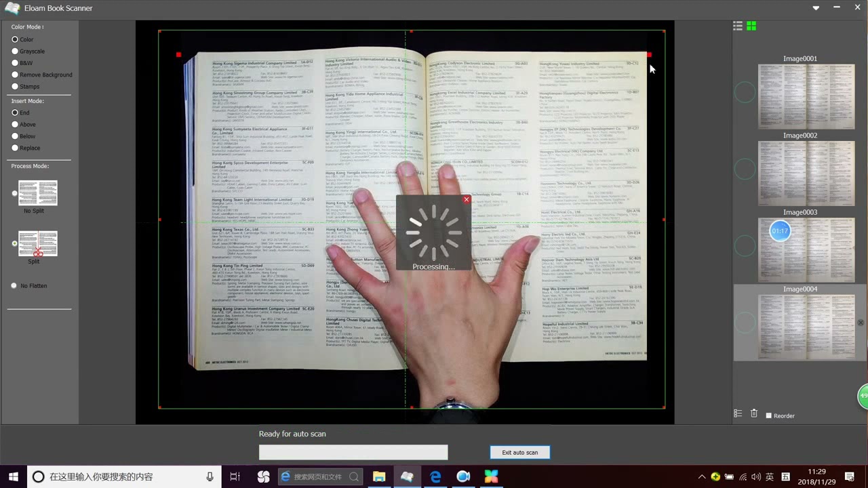Click the Eloam Book Scanner logo icon
Screen dimensions: 868x488
(12, 8)
